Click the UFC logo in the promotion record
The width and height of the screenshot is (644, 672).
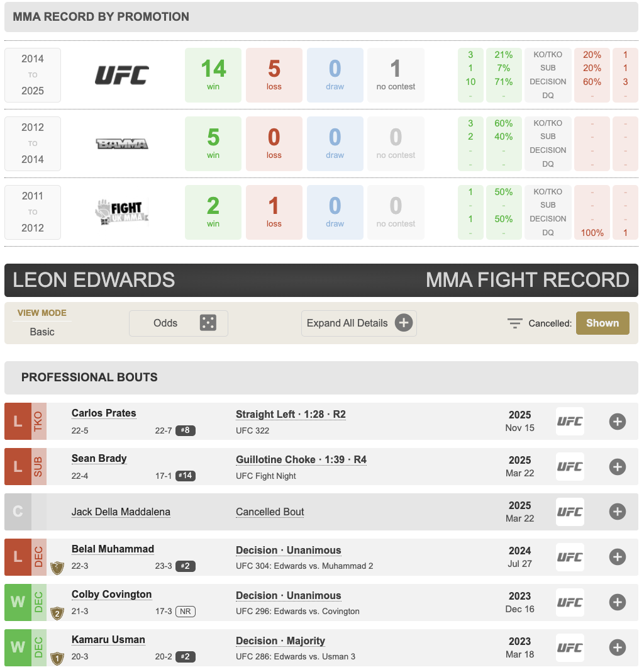(x=122, y=76)
